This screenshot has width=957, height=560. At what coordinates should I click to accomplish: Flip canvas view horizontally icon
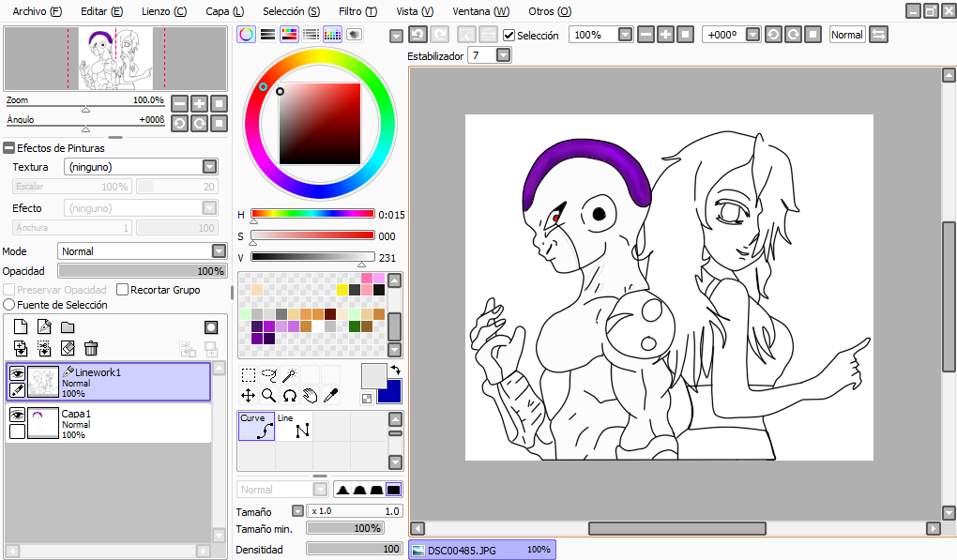878,35
